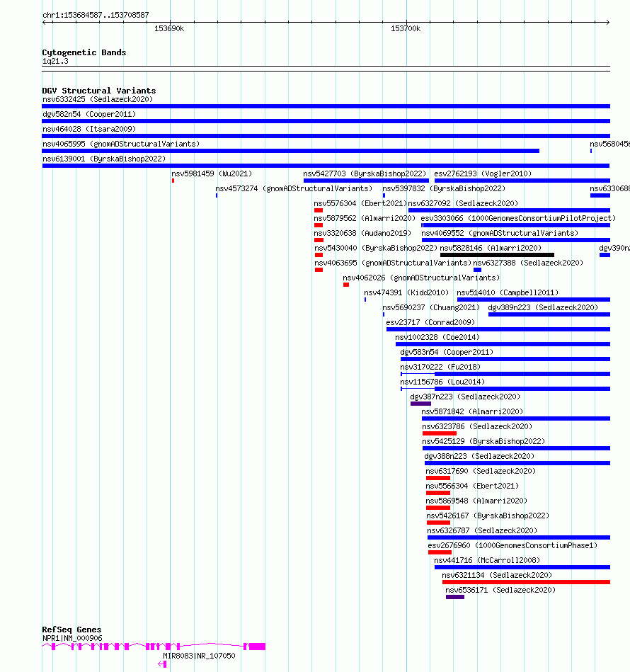This screenshot has height=672, width=630.
Task: Click nsv6327092 (Sedlazeck2020) label
Action: (x=463, y=203)
